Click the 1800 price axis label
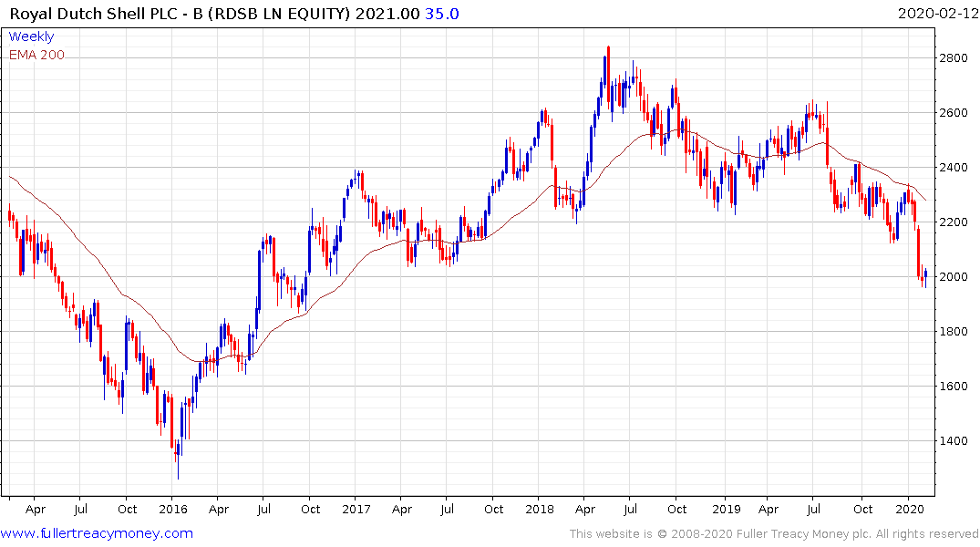 click(x=954, y=331)
